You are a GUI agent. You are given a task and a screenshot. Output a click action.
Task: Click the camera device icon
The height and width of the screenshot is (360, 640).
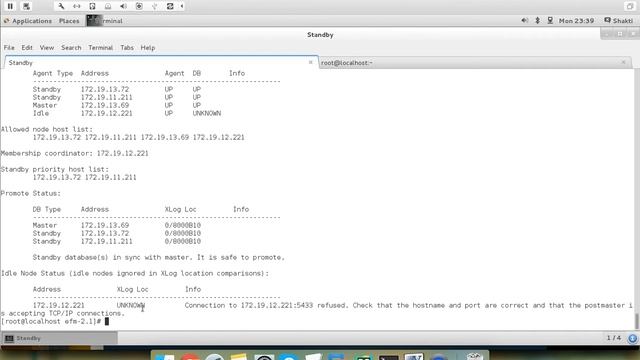click(x=139, y=6)
